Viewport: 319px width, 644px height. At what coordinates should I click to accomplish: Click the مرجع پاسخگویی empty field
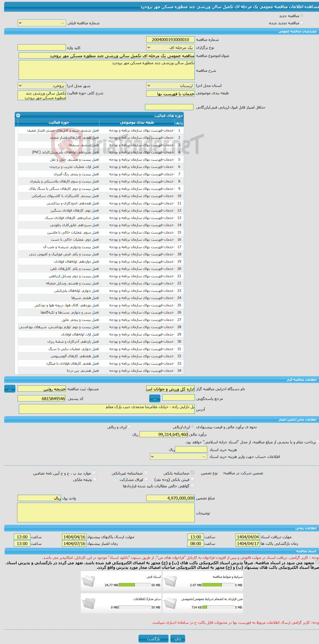[178, 397]
